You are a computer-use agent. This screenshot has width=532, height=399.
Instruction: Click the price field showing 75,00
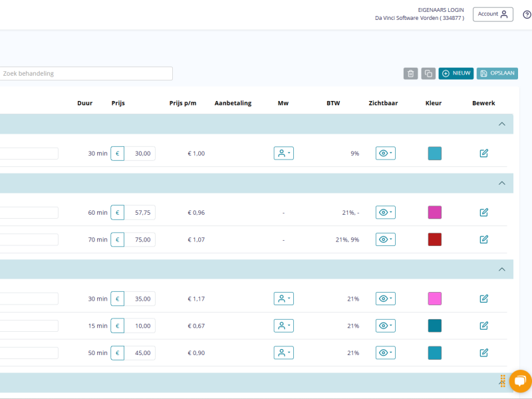(x=140, y=239)
